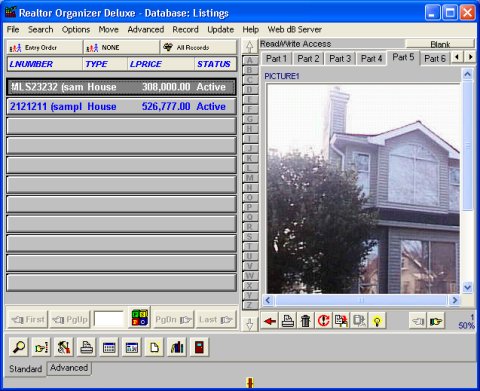The width and height of the screenshot is (480, 391).
Task: Click the letter M in alphabet index
Action: pyautogui.click(x=250, y=178)
